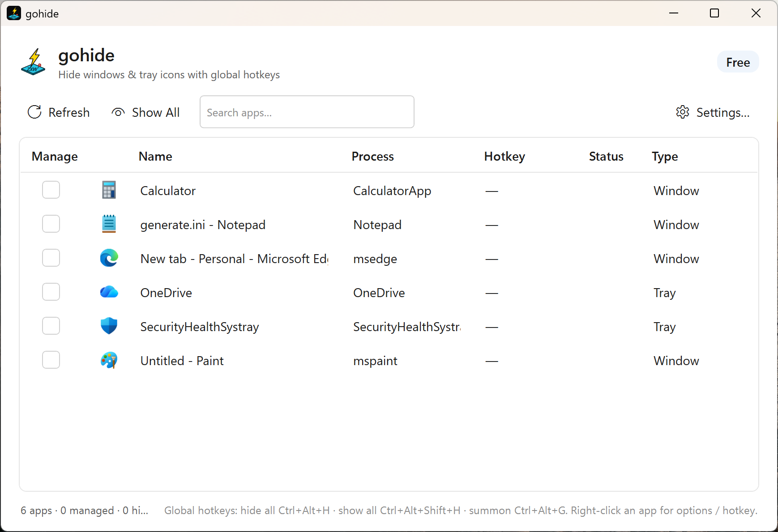Image resolution: width=778 pixels, height=532 pixels.
Task: Sort by the Name column header
Action: coord(155,156)
